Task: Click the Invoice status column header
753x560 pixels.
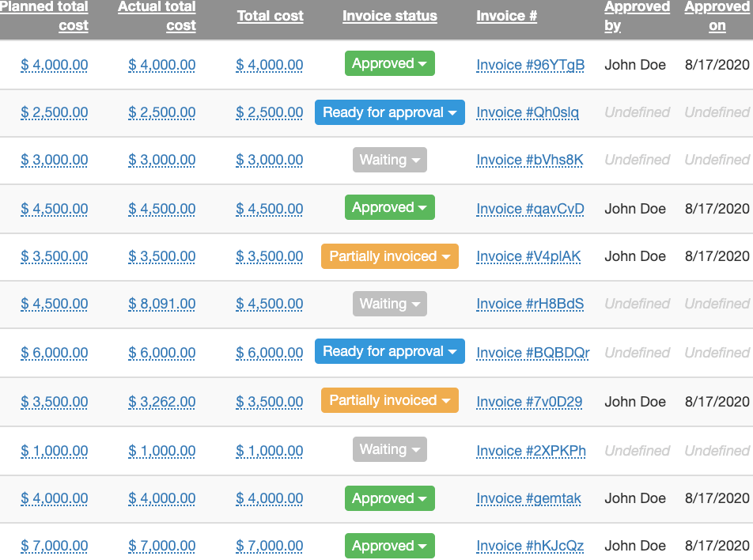Action: [x=389, y=16]
